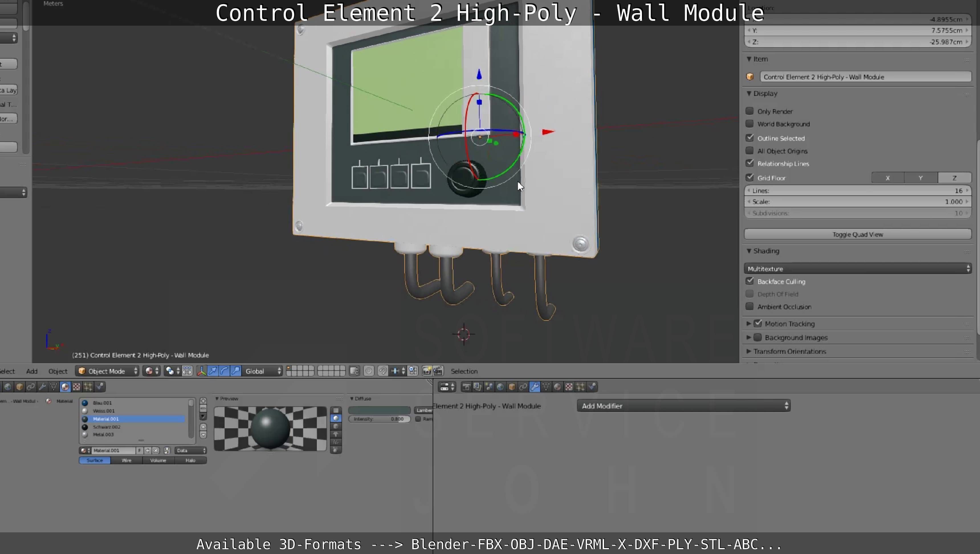
Task: Open the Add menu
Action: 32,371
